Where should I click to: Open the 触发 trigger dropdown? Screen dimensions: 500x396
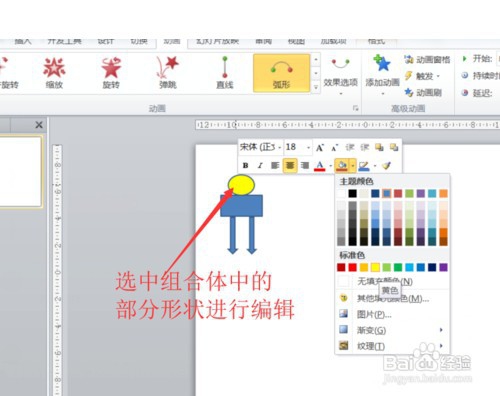tap(422, 76)
